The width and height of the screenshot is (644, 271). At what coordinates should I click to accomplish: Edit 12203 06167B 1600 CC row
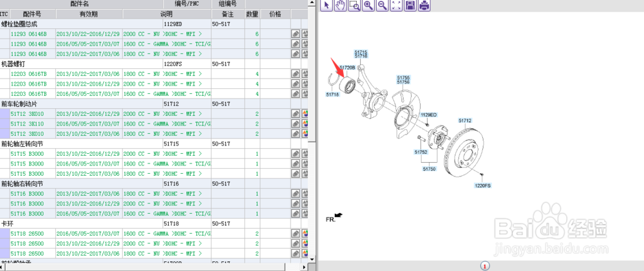(296, 93)
